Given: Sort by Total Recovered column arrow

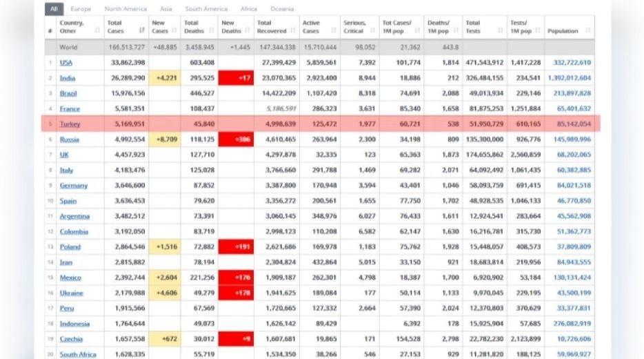Looking at the screenshot, I should [292, 31].
